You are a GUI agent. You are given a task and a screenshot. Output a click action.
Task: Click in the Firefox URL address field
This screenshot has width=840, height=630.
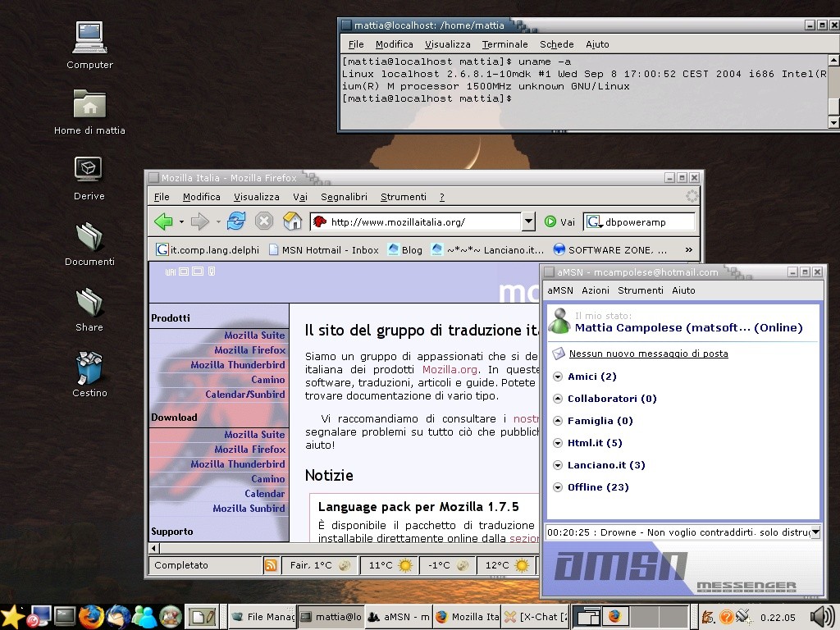tap(415, 221)
